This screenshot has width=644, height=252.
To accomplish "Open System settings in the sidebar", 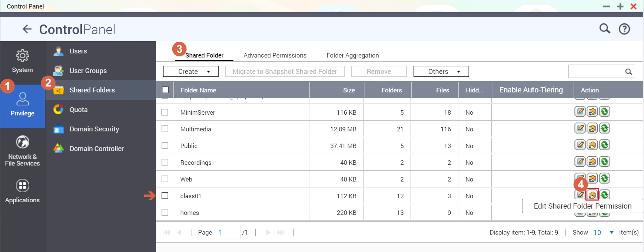I will click(x=22, y=62).
